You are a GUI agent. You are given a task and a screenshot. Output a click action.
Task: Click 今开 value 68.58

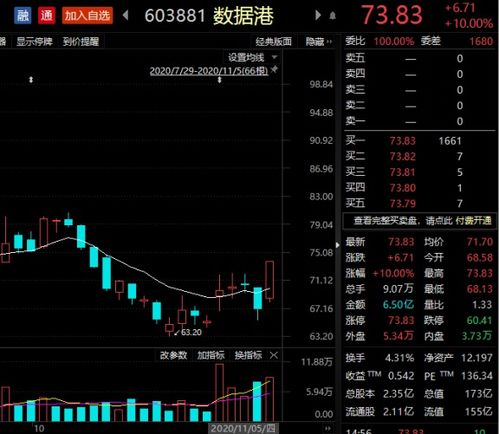point(480,258)
